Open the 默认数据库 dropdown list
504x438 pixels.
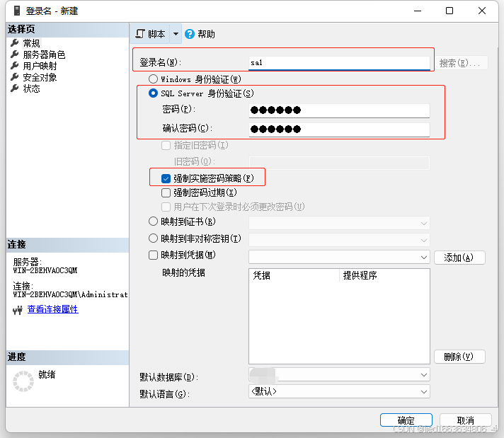(423, 374)
